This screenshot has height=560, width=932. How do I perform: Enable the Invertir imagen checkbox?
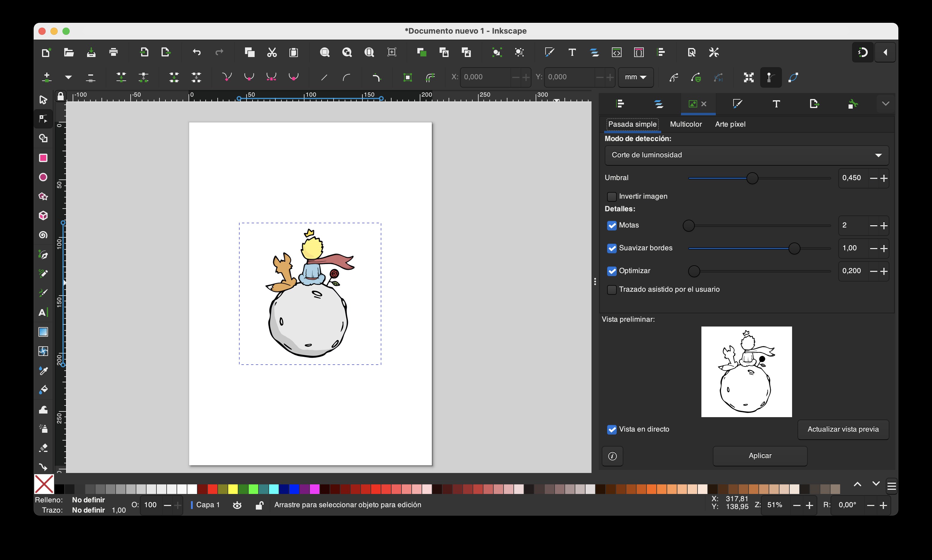[x=612, y=197]
